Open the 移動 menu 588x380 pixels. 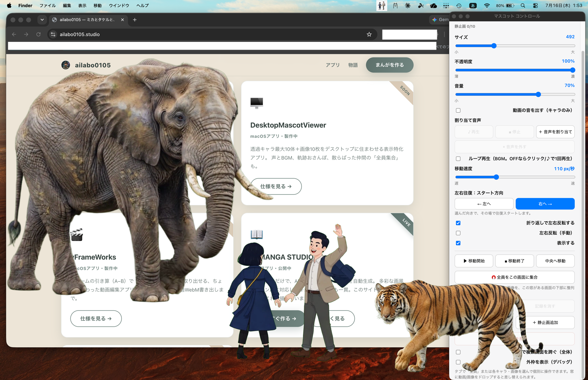(x=98, y=5)
